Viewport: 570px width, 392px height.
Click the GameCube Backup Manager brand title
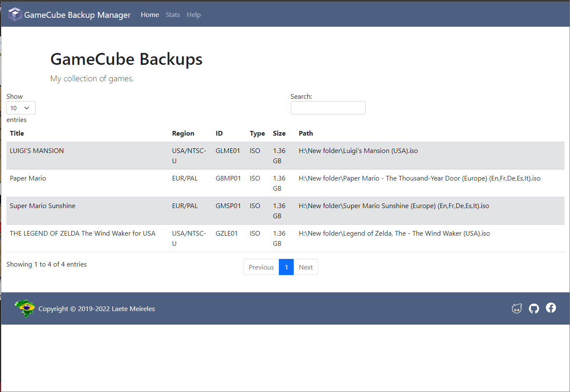pyautogui.click(x=78, y=15)
